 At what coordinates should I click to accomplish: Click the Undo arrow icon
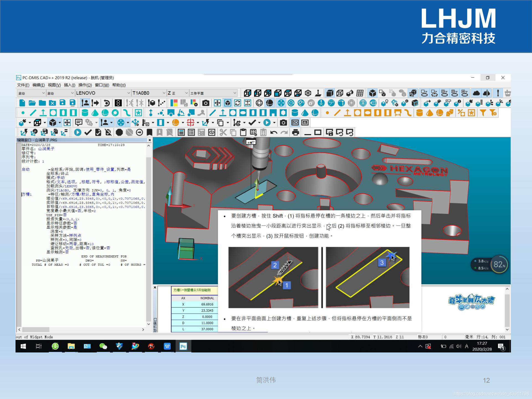(274, 132)
